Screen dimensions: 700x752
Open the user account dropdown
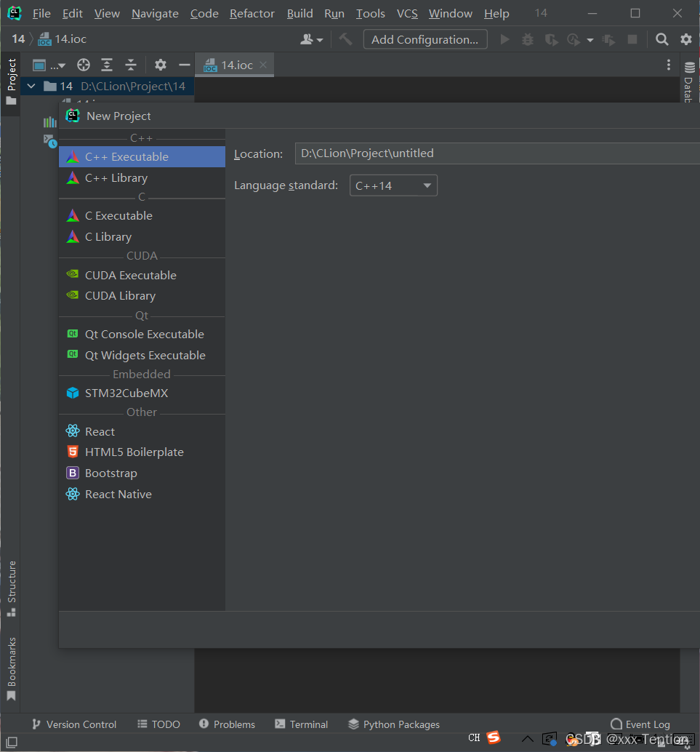pos(312,39)
